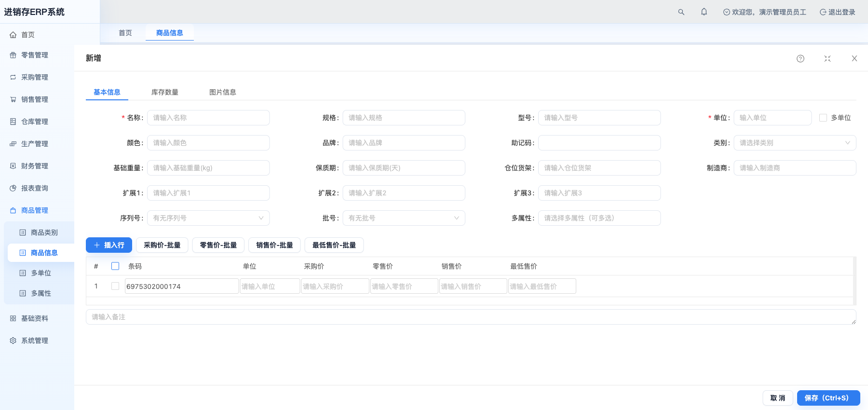Check the row 1 checkbox in table
Viewport: 868px width, 410px height.
tap(115, 286)
